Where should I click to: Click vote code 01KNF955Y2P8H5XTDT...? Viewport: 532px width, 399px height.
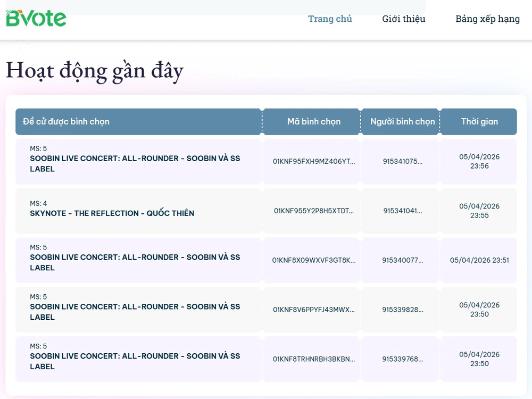(313, 211)
